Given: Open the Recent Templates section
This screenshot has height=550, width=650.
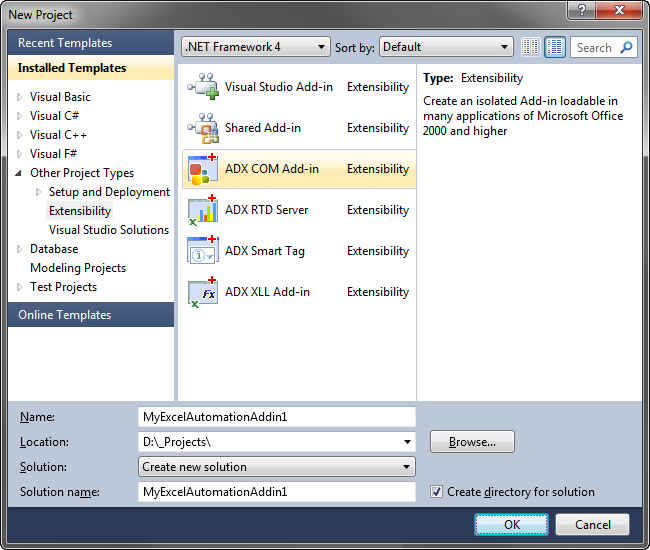Looking at the screenshot, I should (x=91, y=43).
